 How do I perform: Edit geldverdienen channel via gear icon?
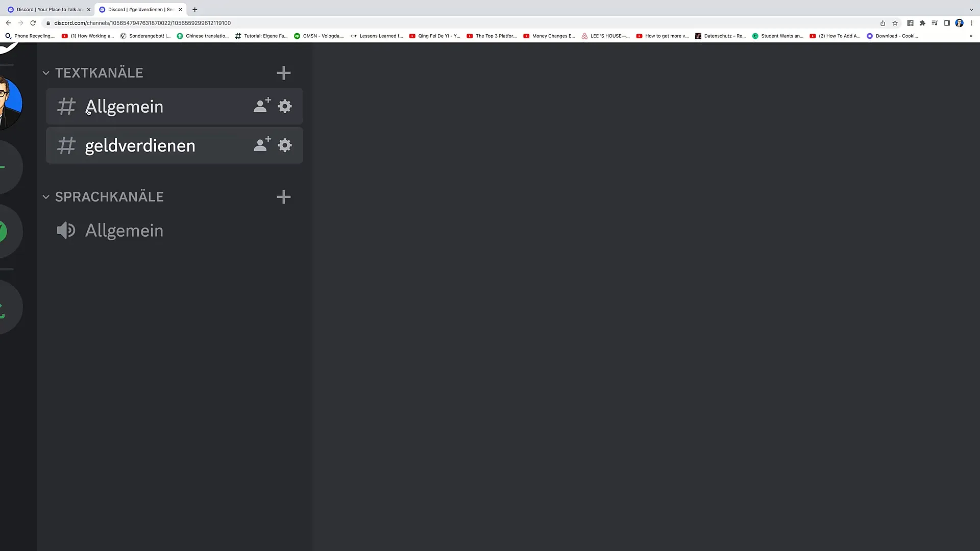click(285, 145)
